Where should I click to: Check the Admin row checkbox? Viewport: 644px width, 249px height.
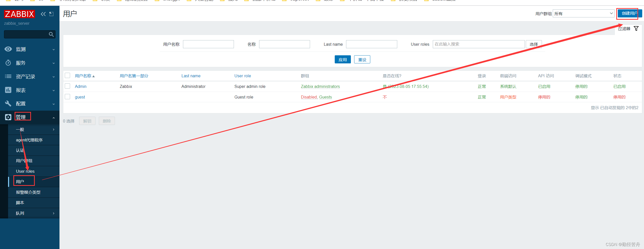(x=67, y=86)
